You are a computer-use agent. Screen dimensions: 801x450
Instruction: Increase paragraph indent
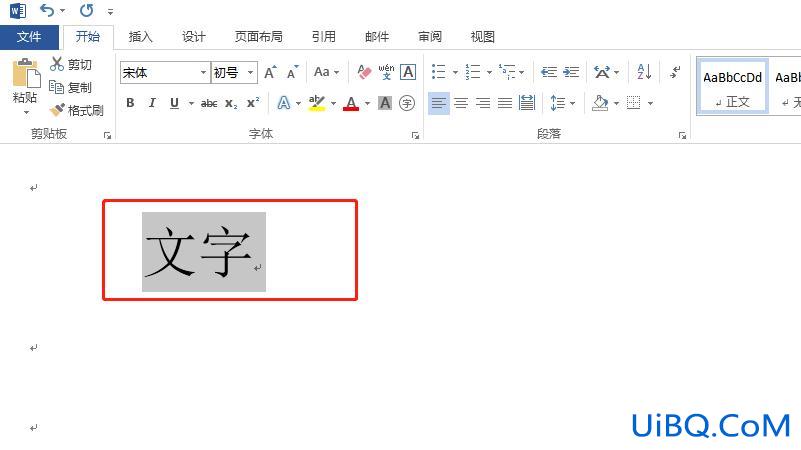click(571, 72)
